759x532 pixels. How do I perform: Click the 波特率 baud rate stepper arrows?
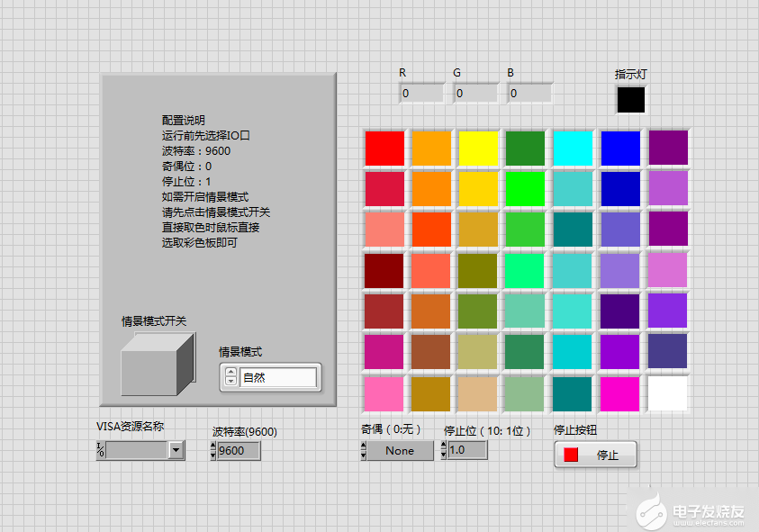(212, 451)
